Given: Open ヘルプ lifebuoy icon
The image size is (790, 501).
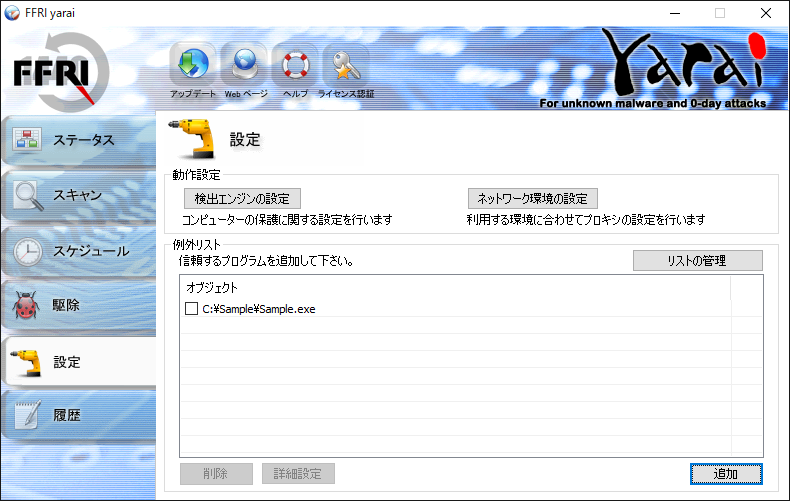Looking at the screenshot, I should pos(295,64).
